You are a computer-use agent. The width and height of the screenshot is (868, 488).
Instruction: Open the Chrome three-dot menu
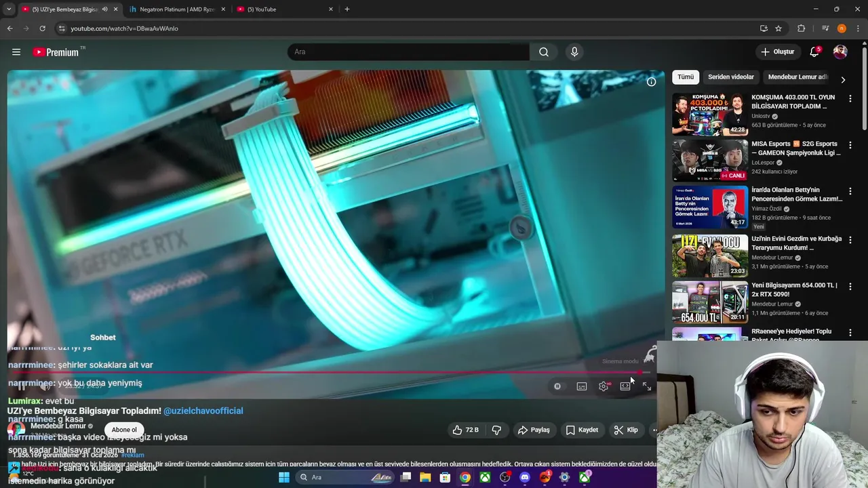pyautogui.click(x=857, y=28)
